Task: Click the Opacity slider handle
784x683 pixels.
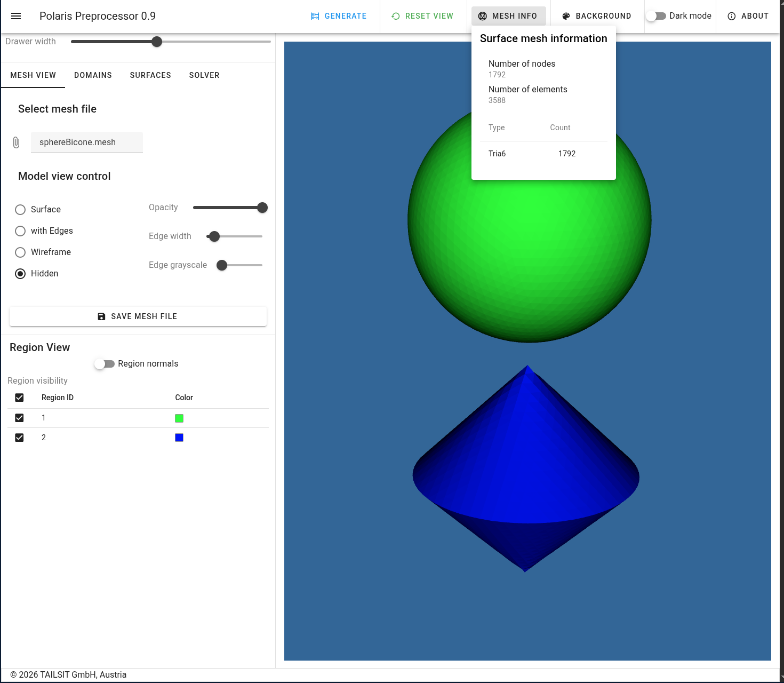Action: coord(262,208)
